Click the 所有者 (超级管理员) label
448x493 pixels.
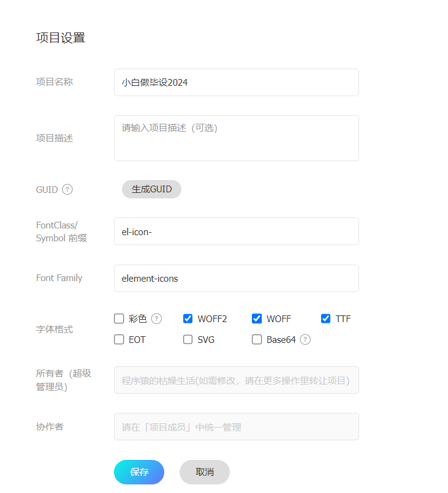[x=64, y=380]
